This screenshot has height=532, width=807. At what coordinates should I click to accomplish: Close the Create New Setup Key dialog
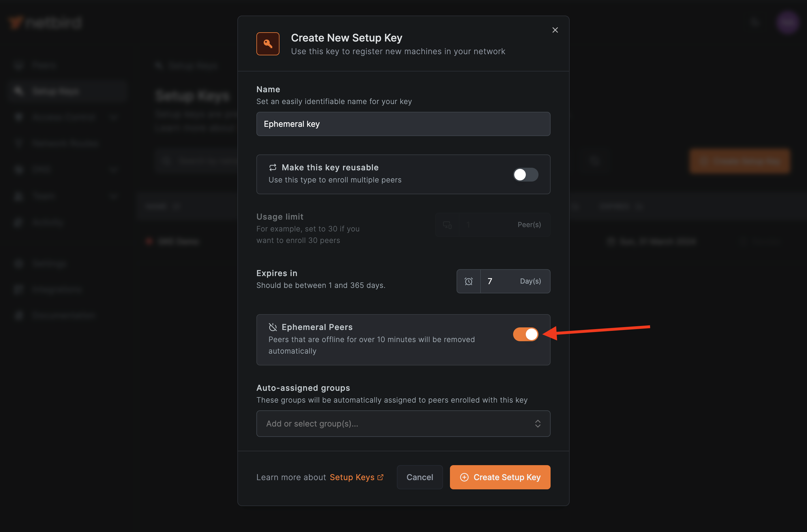point(555,30)
